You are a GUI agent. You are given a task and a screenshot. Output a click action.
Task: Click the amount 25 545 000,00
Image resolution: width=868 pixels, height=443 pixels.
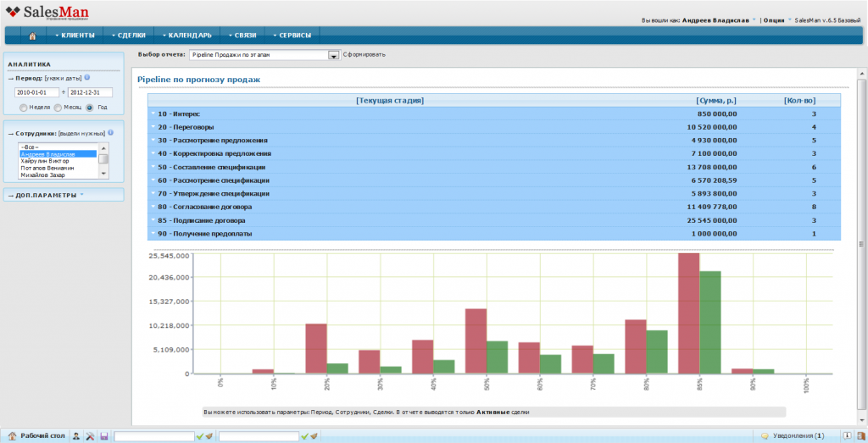(x=712, y=220)
